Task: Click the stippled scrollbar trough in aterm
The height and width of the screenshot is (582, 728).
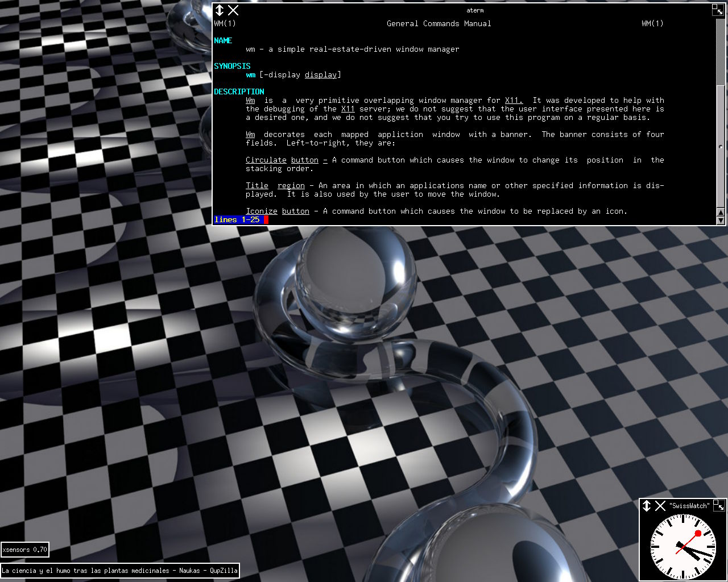Action: pyautogui.click(x=721, y=51)
